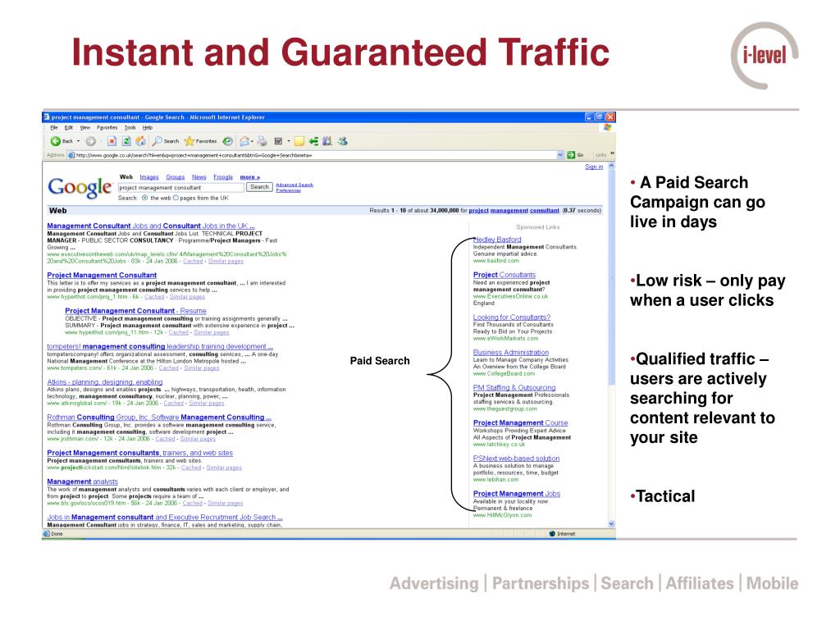Click the Research books icon
The image size is (840, 630).
tap(327, 141)
